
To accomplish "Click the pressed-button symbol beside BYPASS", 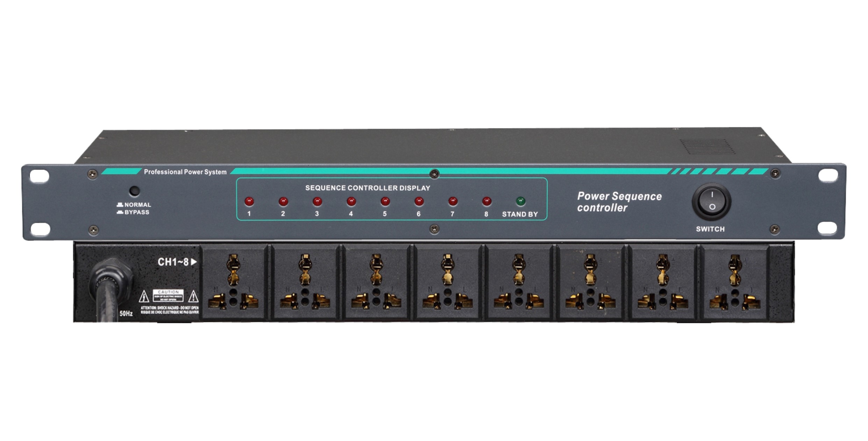I will click(120, 212).
